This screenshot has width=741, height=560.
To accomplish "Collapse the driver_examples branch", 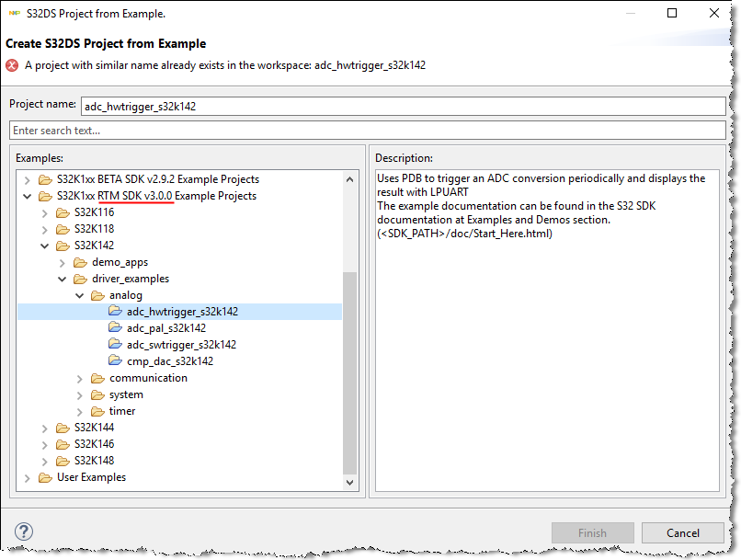I will click(x=62, y=278).
